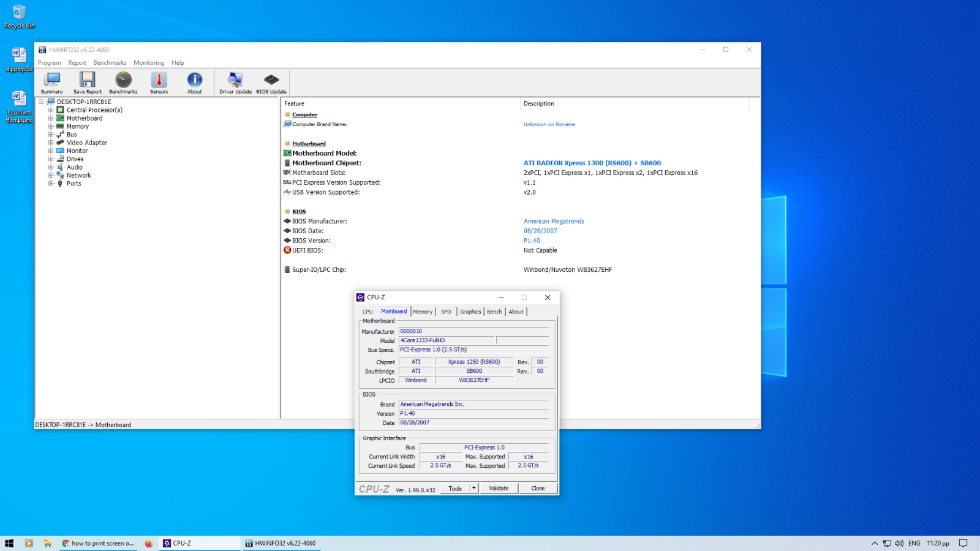Select the Εξώδικο Word document desktop icon
The width and height of the screenshot is (980, 551).
tap(19, 107)
